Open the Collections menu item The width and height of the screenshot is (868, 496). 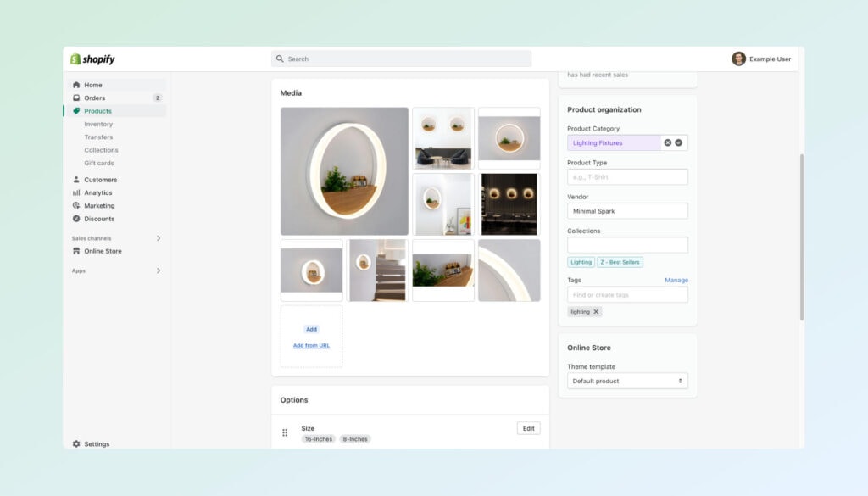click(103, 149)
